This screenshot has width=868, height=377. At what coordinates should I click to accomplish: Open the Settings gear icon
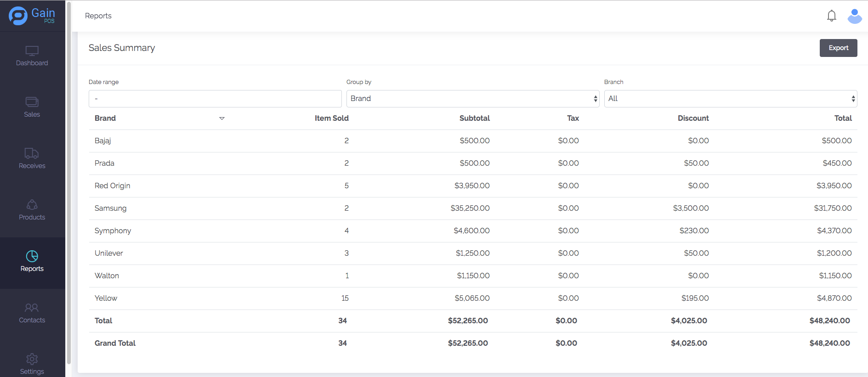click(32, 359)
